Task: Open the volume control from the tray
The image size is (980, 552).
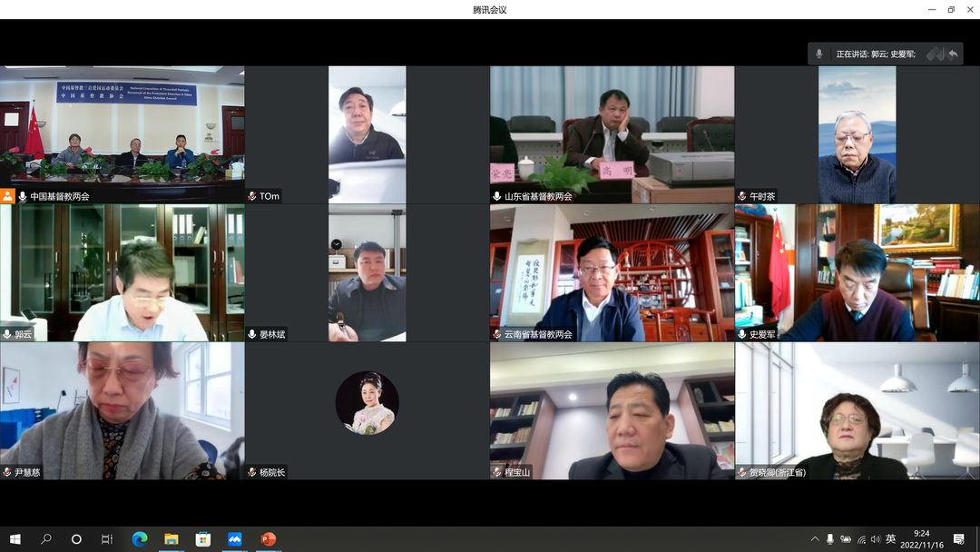Action: pyautogui.click(x=877, y=538)
